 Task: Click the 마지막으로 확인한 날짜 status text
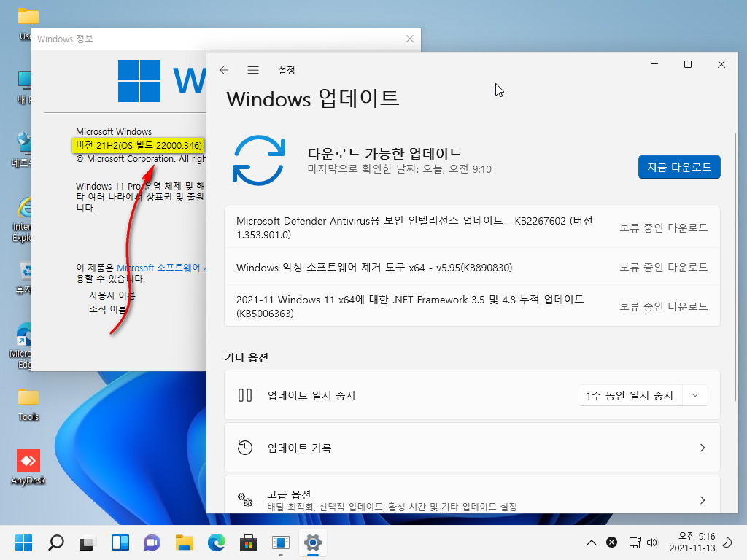[x=399, y=169]
